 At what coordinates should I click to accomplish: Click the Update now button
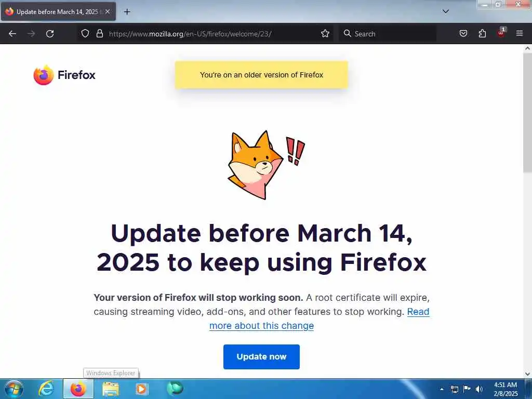click(261, 356)
